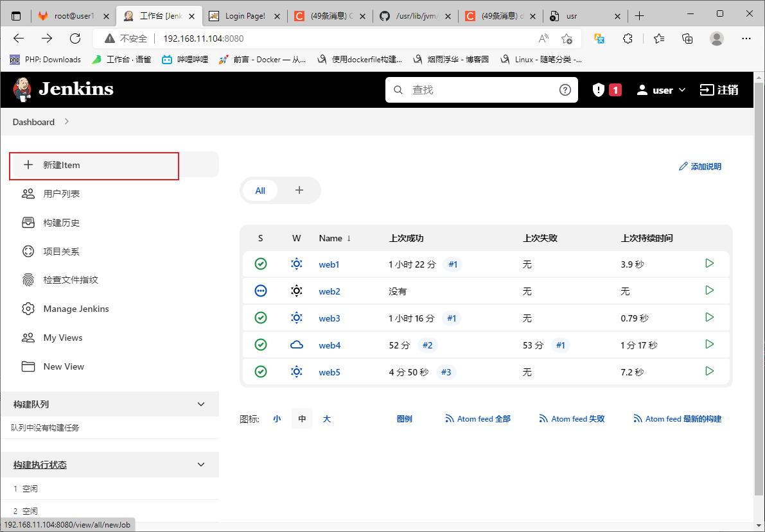Open Atom feed 最新的构建 link
The height and width of the screenshot is (532, 765).
point(678,418)
